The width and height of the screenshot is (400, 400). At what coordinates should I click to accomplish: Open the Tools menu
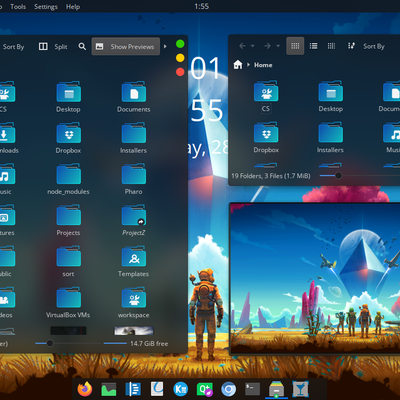[x=18, y=7]
